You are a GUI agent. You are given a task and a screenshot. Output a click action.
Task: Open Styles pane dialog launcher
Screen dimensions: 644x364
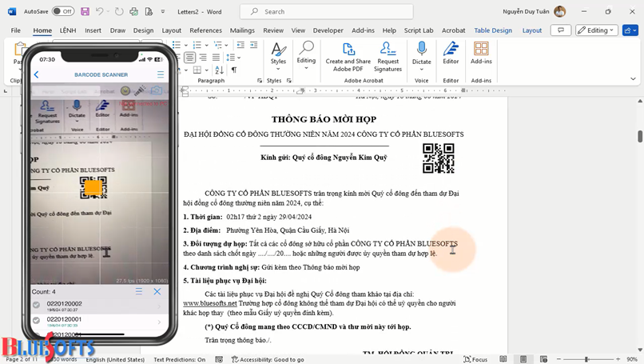click(289, 81)
